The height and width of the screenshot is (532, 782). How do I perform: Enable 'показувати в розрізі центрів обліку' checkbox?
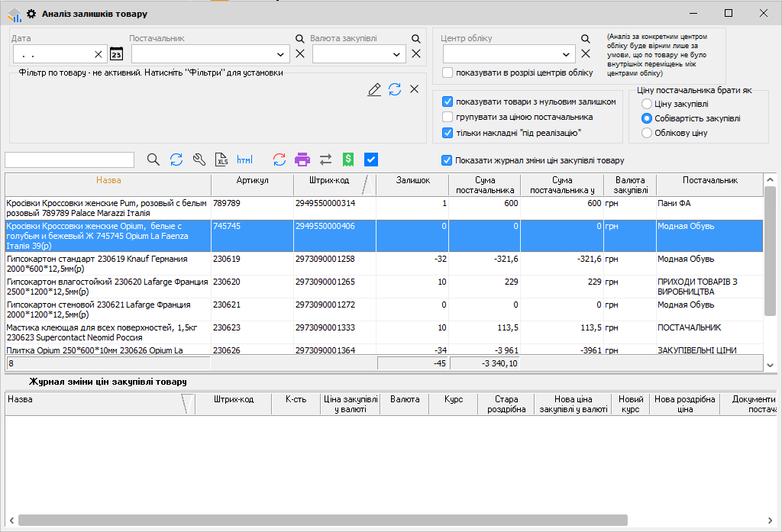[448, 73]
